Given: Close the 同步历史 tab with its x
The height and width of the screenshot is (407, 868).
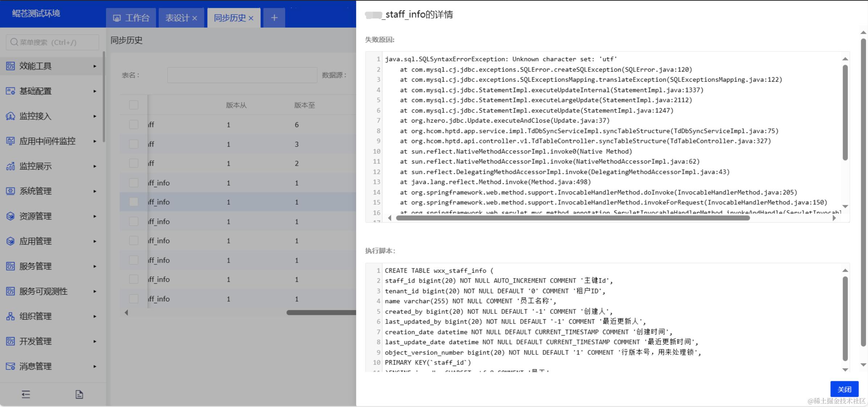Looking at the screenshot, I should point(251,18).
